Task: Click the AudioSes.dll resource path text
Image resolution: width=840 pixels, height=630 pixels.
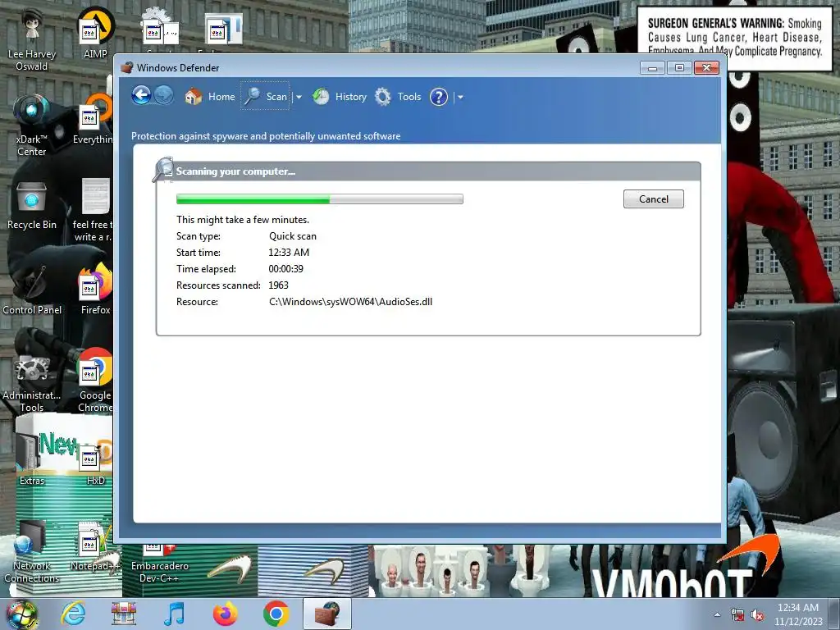Action: (x=350, y=302)
